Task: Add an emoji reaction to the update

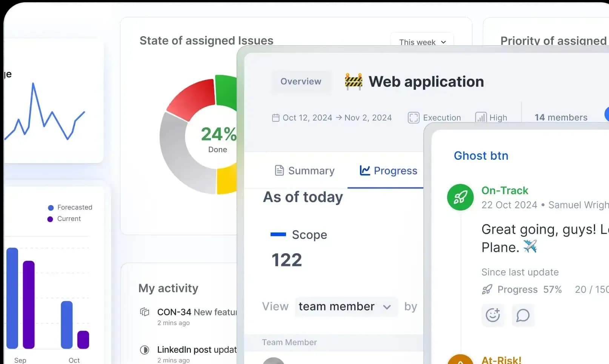Action: (x=493, y=315)
